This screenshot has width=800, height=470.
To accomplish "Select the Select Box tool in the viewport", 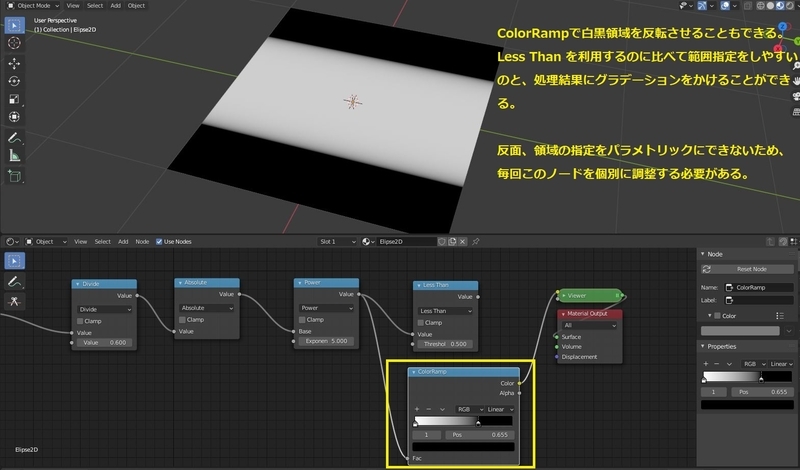I will pos(14,25).
